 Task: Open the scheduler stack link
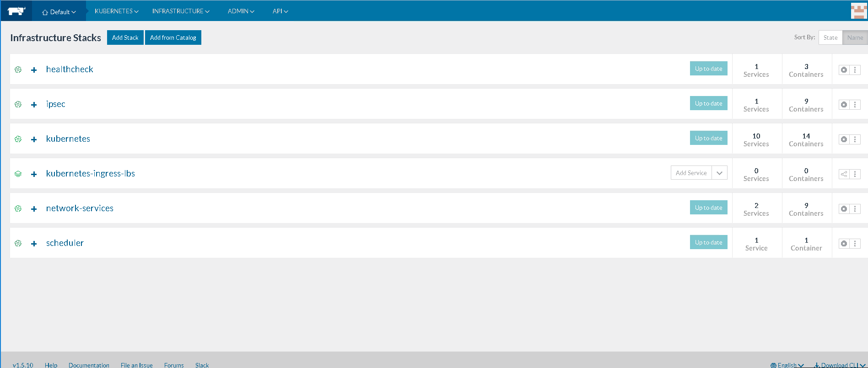[65, 243]
